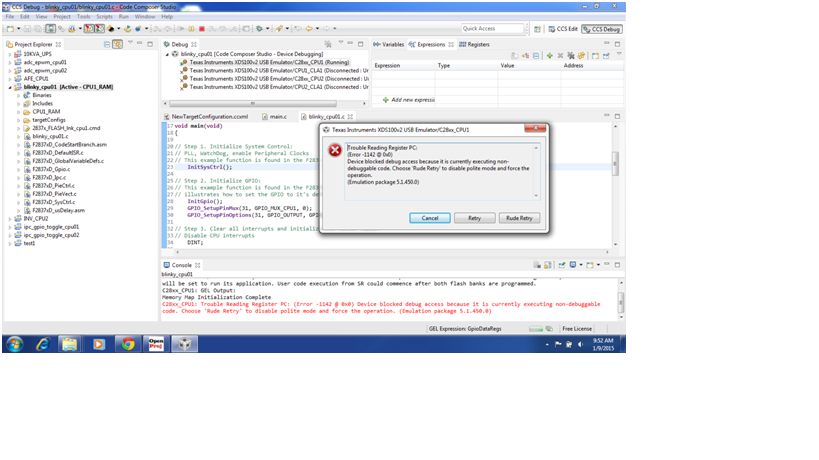Screen dimensions: 819x460
Task: Click the yellow Back navigation arrow
Action: (x=309, y=29)
